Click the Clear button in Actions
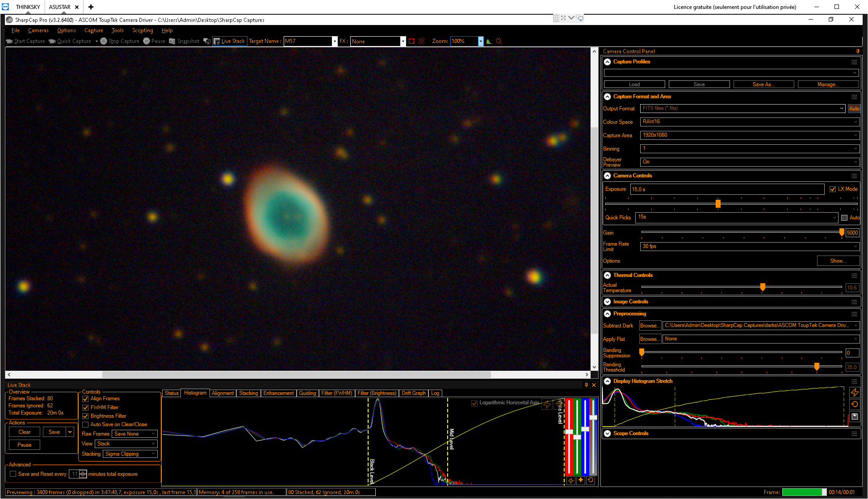 25,432
